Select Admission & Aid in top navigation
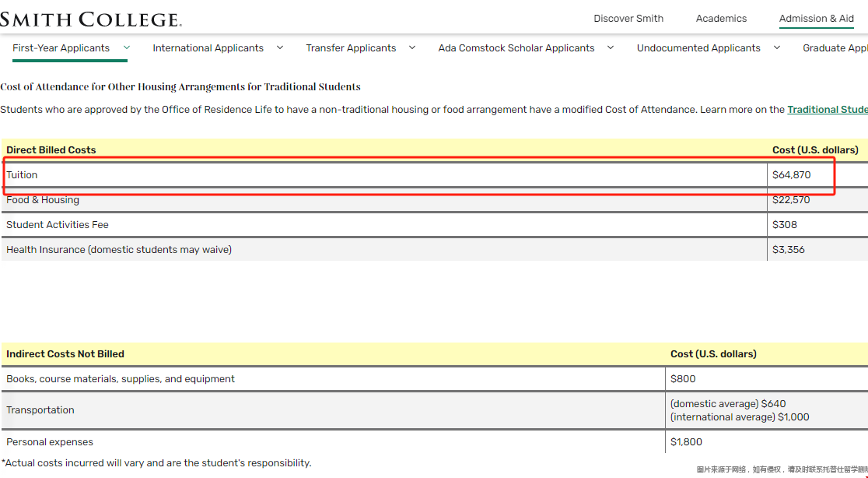This screenshot has width=868, height=478. [x=817, y=18]
